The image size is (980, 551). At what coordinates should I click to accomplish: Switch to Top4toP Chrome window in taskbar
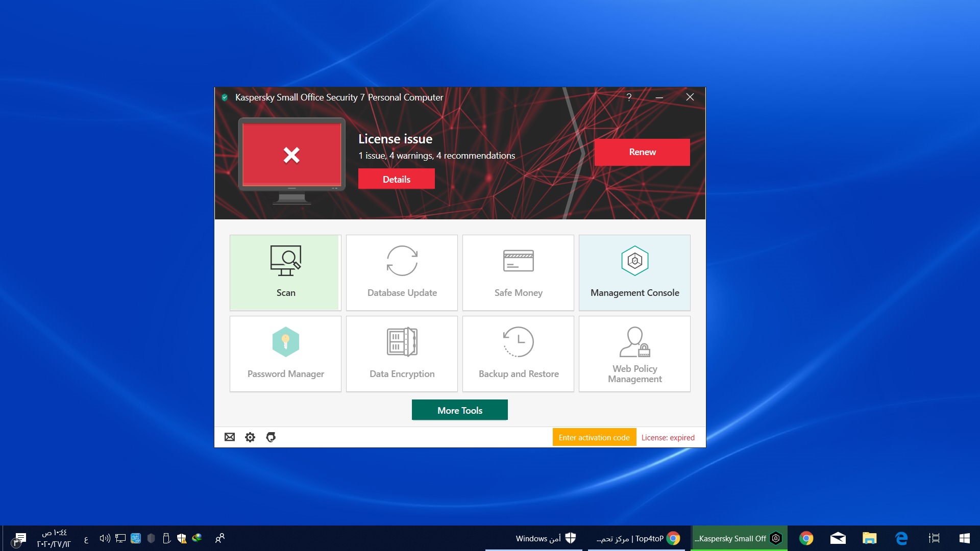638,538
